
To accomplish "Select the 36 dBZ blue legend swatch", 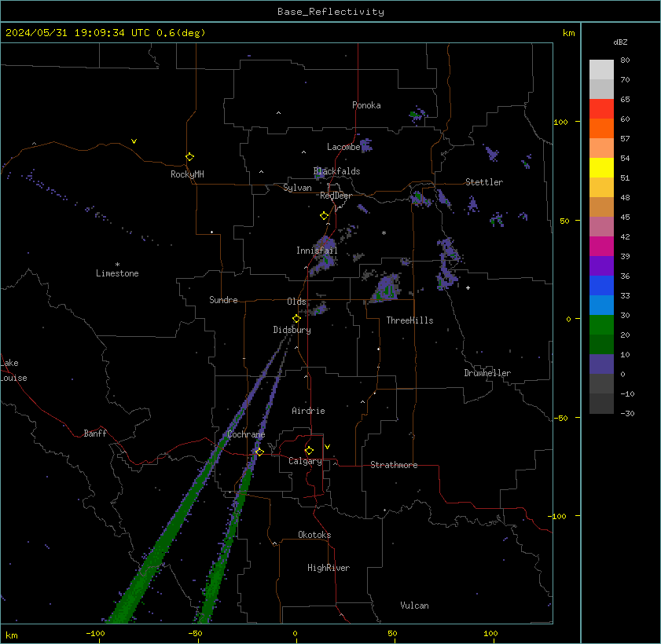I will [601, 286].
